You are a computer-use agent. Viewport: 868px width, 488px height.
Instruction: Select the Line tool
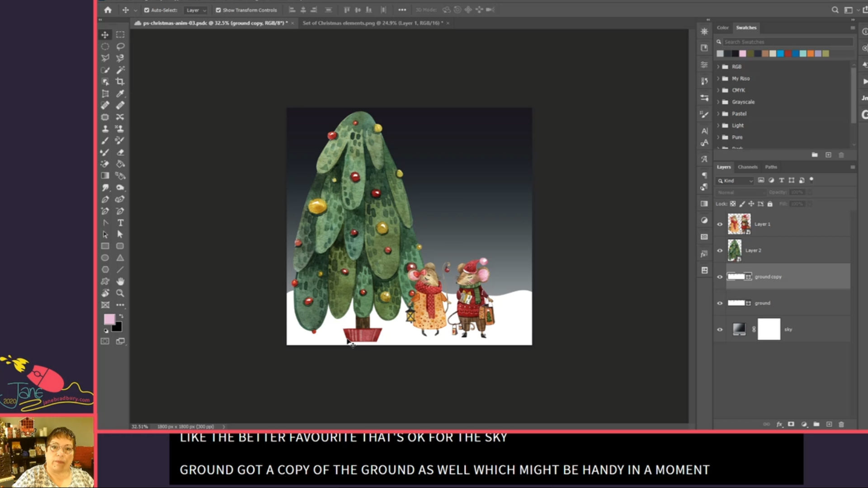120,270
